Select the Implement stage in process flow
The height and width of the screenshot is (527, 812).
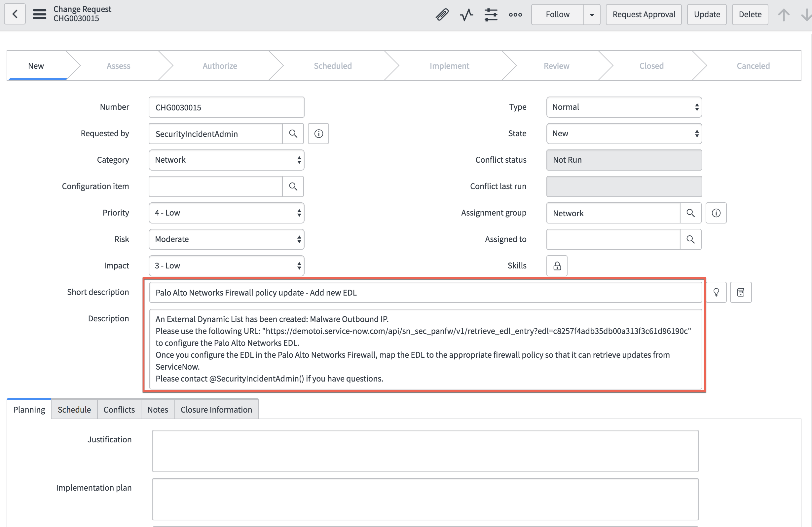449,66
